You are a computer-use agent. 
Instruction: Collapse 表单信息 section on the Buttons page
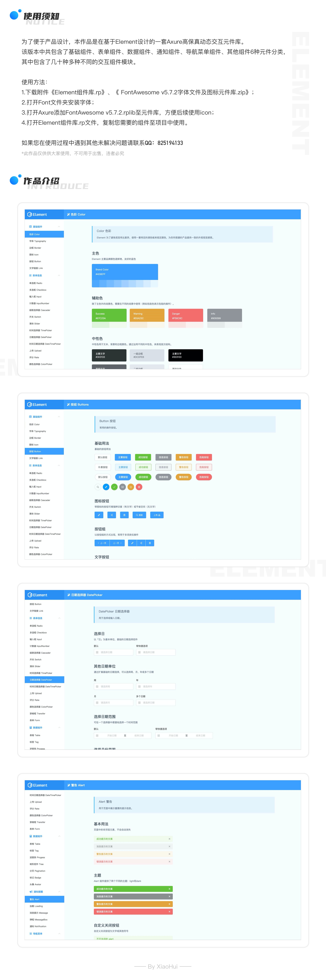click(59, 466)
